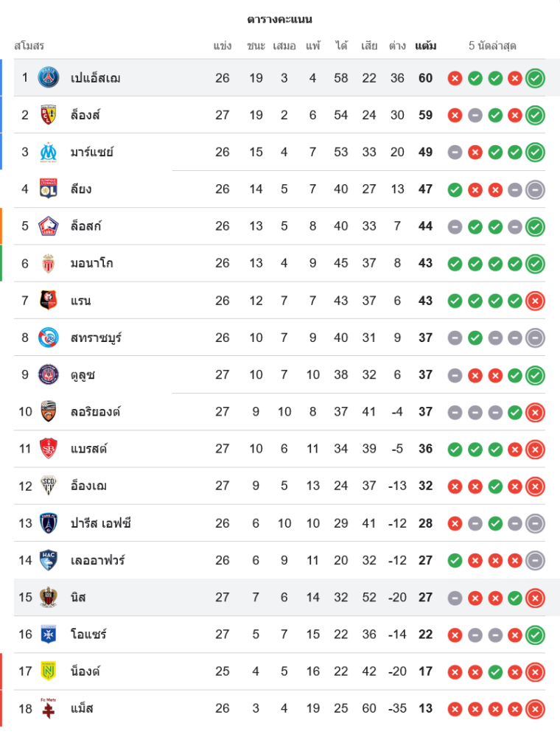The height and width of the screenshot is (737, 560).
Task: Click the Marseille club logo
Action: point(49,152)
